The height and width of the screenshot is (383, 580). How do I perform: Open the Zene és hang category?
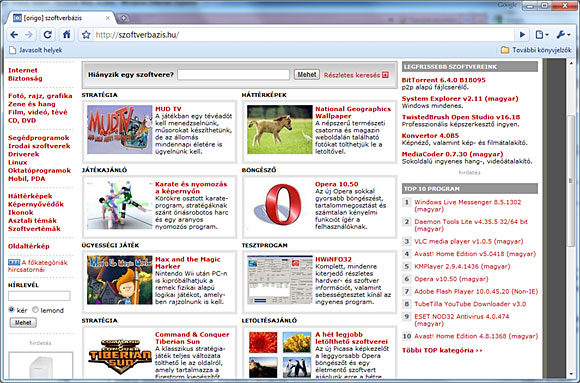point(32,104)
